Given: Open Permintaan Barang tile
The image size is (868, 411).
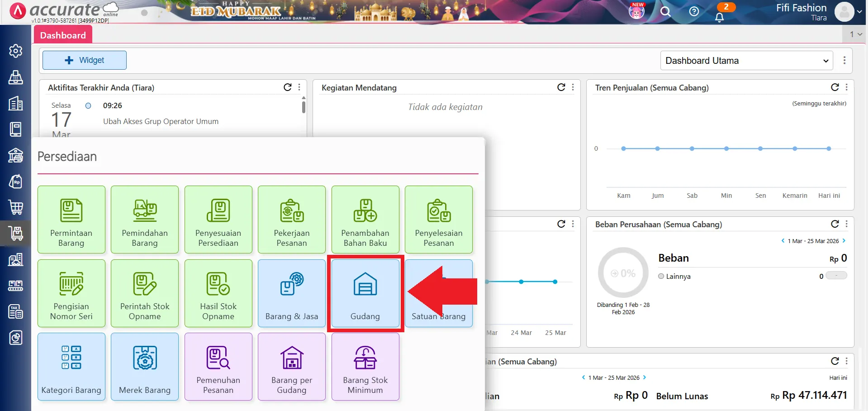Looking at the screenshot, I should point(71,220).
